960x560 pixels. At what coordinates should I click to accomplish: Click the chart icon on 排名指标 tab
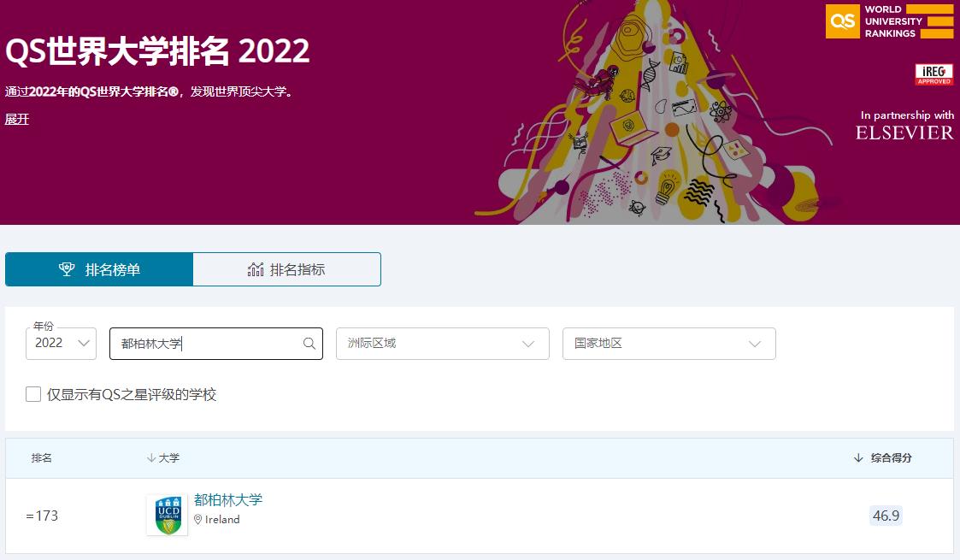256,268
